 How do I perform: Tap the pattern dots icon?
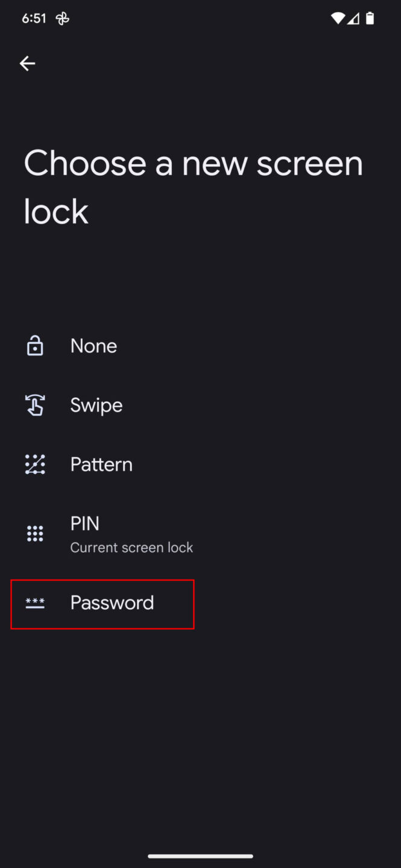pyautogui.click(x=34, y=464)
